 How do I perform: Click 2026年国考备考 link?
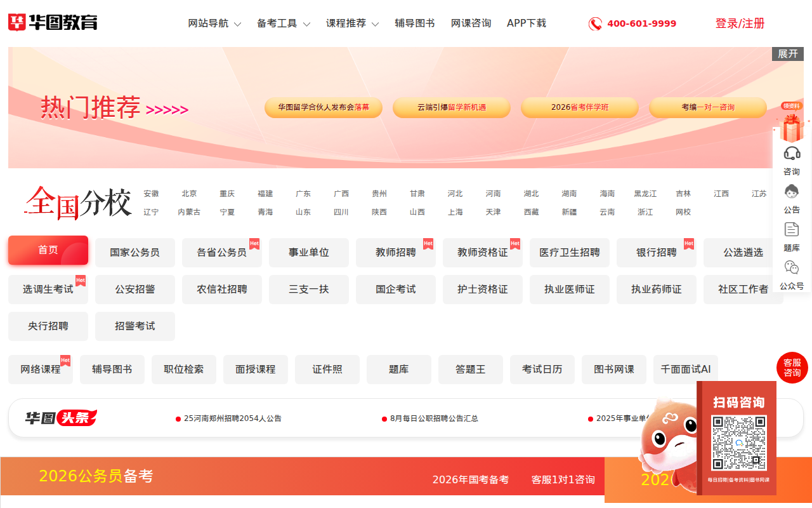coord(471,479)
